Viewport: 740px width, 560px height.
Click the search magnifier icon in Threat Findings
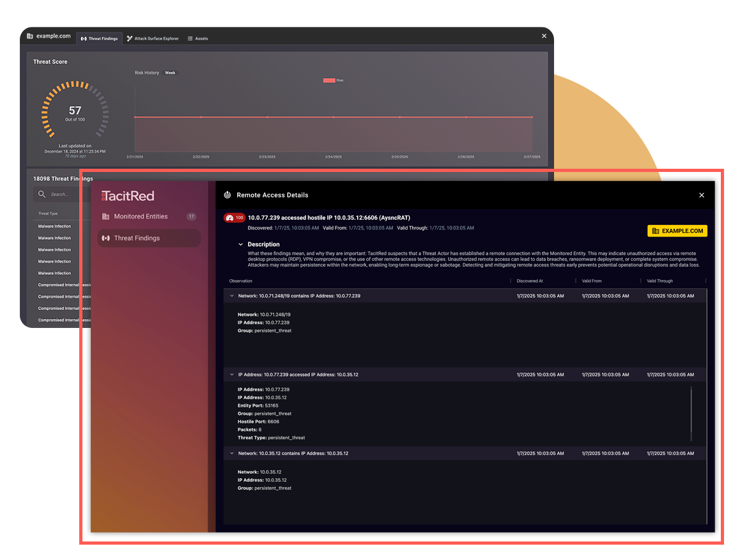[42, 194]
